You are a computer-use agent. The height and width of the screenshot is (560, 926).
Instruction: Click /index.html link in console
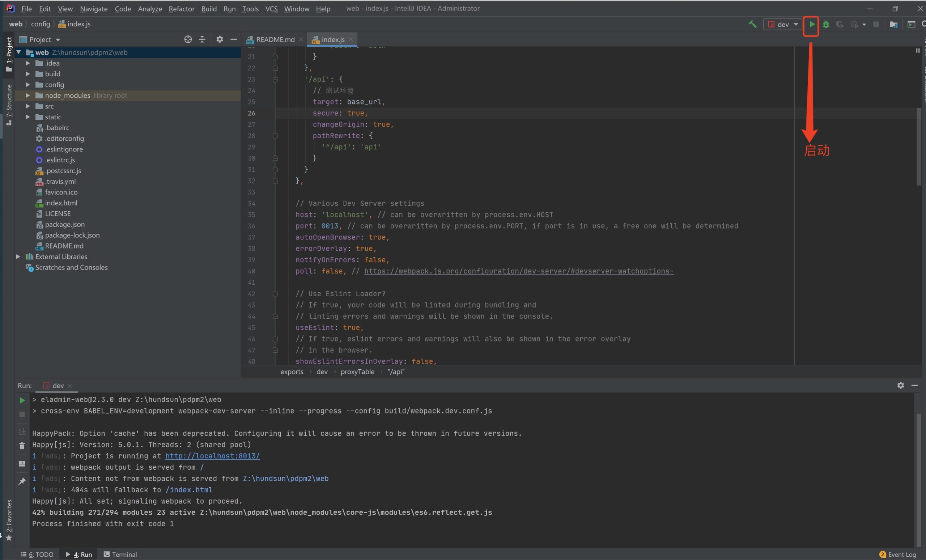(x=189, y=490)
